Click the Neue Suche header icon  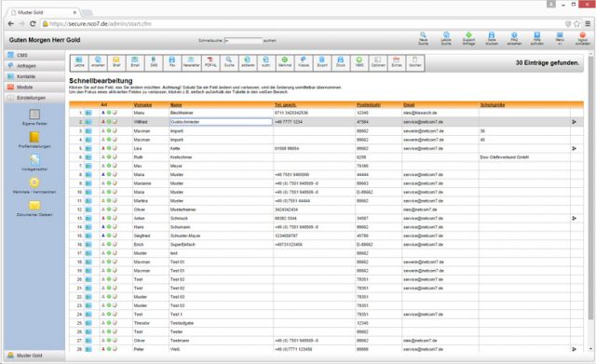click(423, 38)
